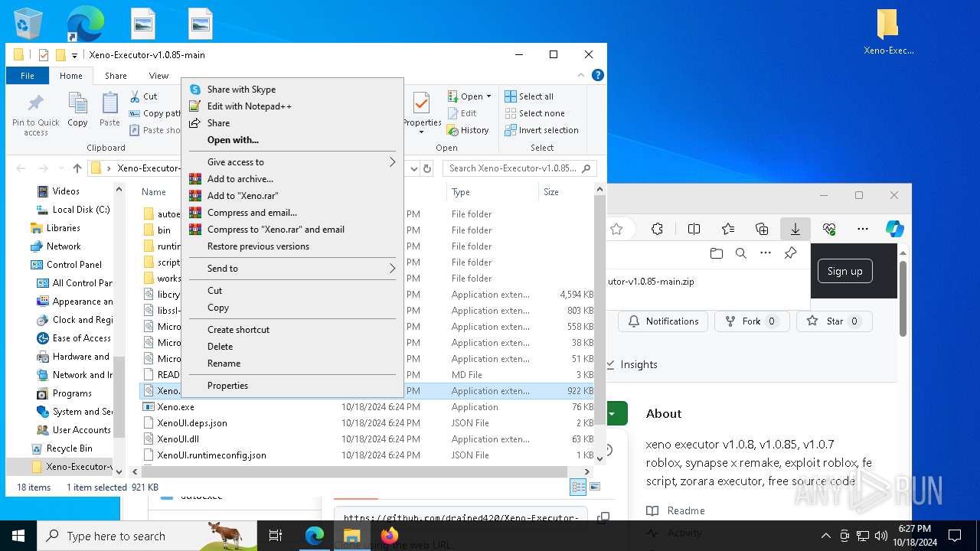Click GitHub Notifications button

[663, 321]
